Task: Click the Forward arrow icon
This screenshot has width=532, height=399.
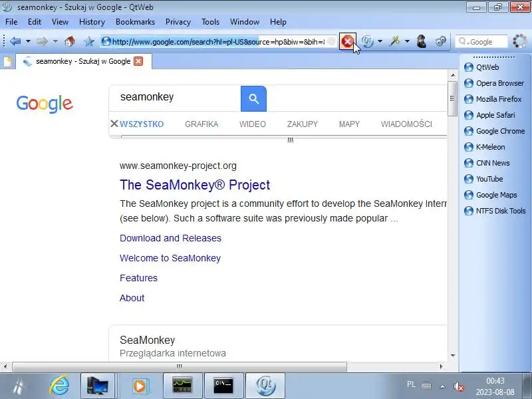Action: pyautogui.click(x=42, y=41)
